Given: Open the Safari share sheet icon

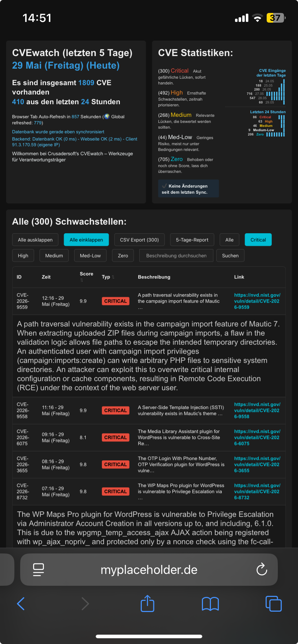Looking at the screenshot, I should pyautogui.click(x=148, y=603).
